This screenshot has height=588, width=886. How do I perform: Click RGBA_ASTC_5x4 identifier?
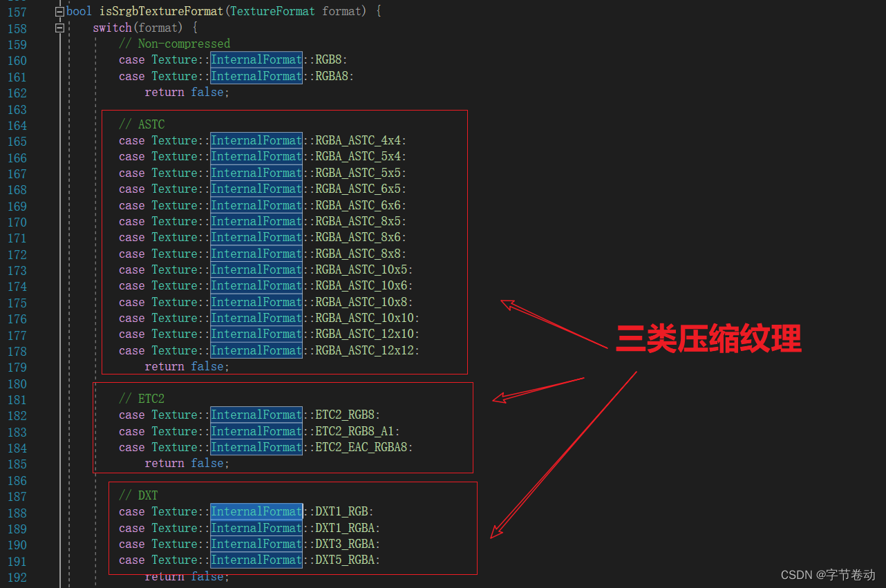tap(358, 157)
